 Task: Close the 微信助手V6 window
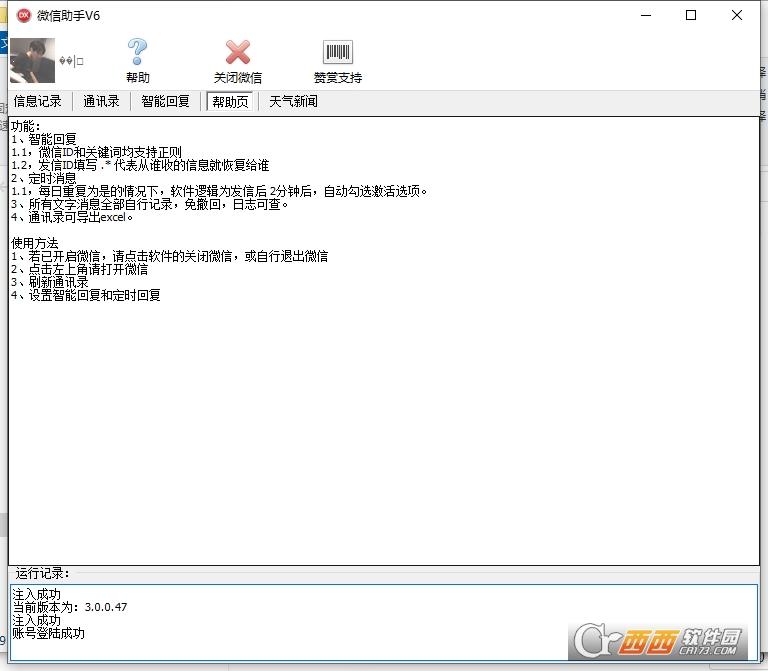[x=737, y=15]
